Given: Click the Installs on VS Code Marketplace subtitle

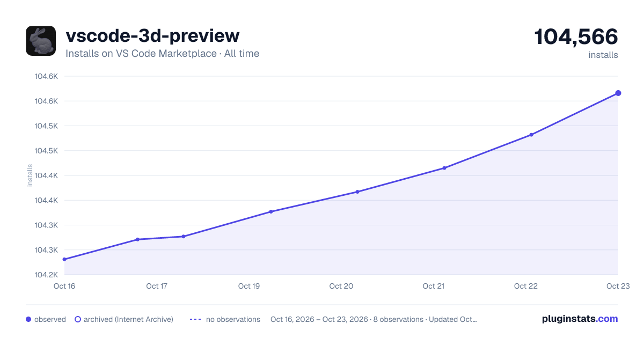Looking at the screenshot, I should point(162,54).
